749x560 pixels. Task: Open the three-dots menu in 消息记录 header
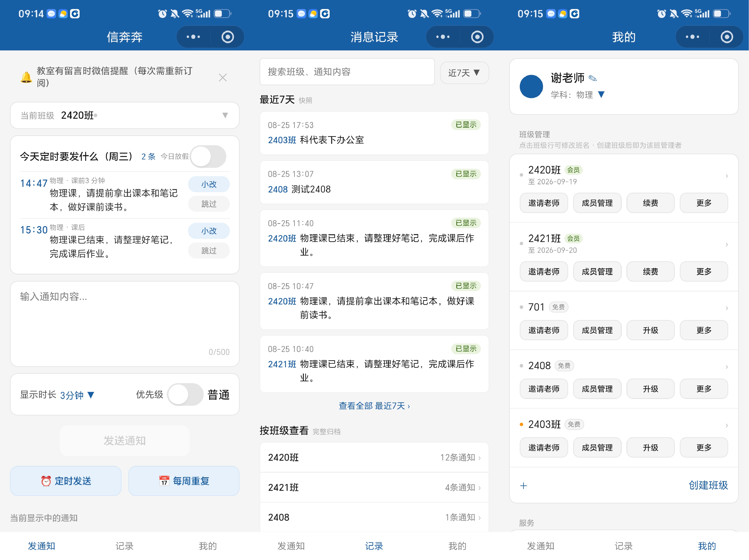(x=443, y=37)
